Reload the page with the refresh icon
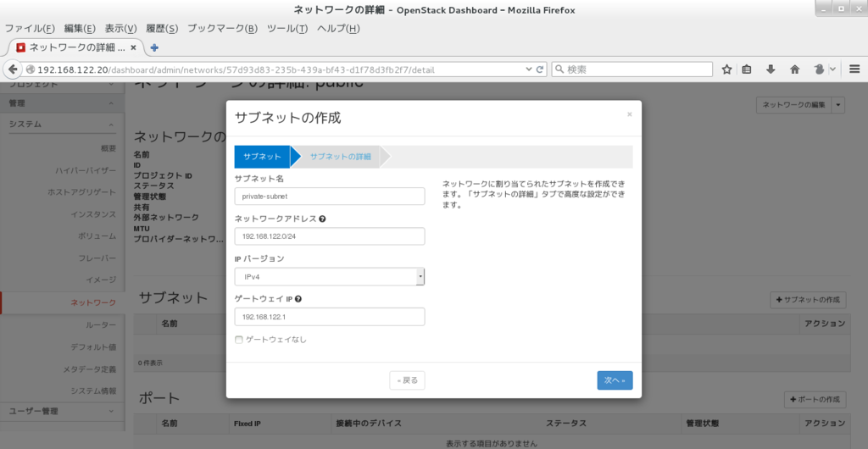The width and height of the screenshot is (868, 449). (x=541, y=69)
